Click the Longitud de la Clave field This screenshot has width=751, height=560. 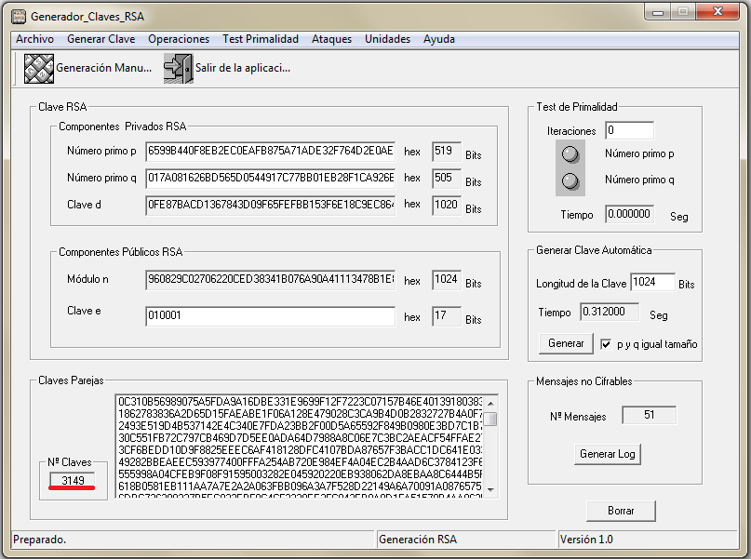point(651,283)
